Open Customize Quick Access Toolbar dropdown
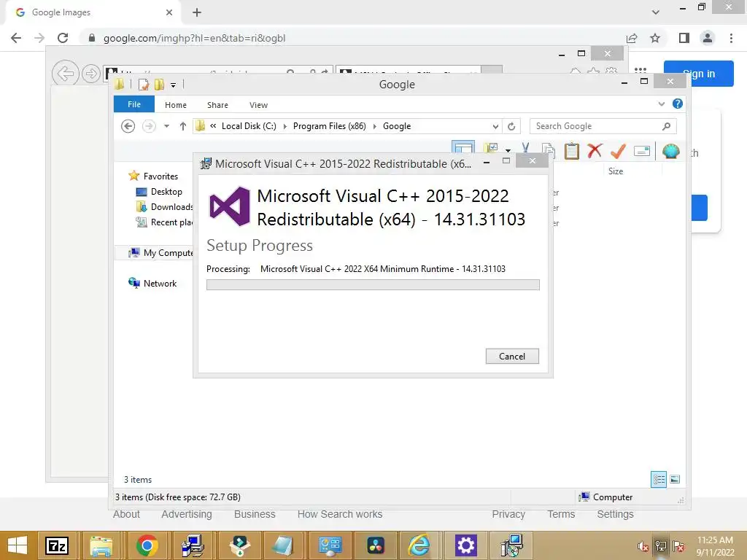Image resolution: width=747 pixels, height=560 pixels. tap(174, 85)
